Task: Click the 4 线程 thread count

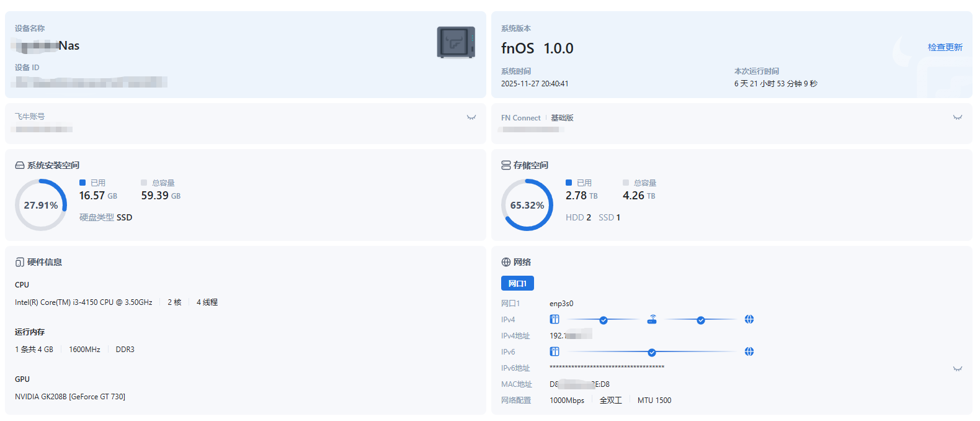Action: 207,302
